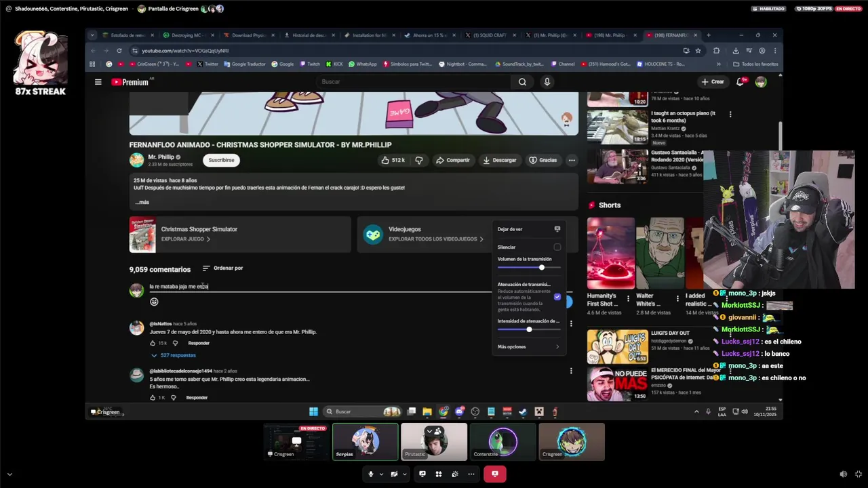Like the @labibliotecadelconsejo1494 comment
Screen dimensions: 868x488
click(x=153, y=397)
